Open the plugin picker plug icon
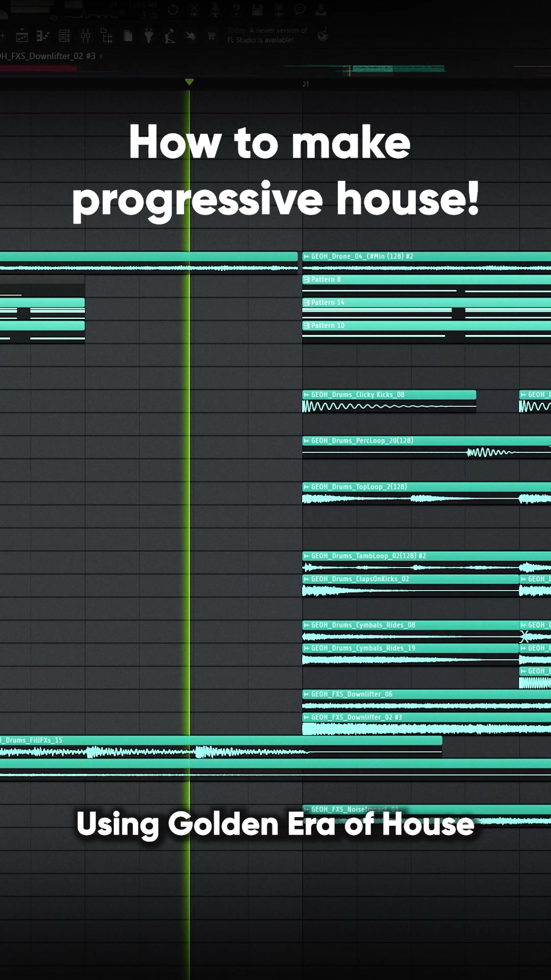This screenshot has height=980, width=551. [x=149, y=36]
